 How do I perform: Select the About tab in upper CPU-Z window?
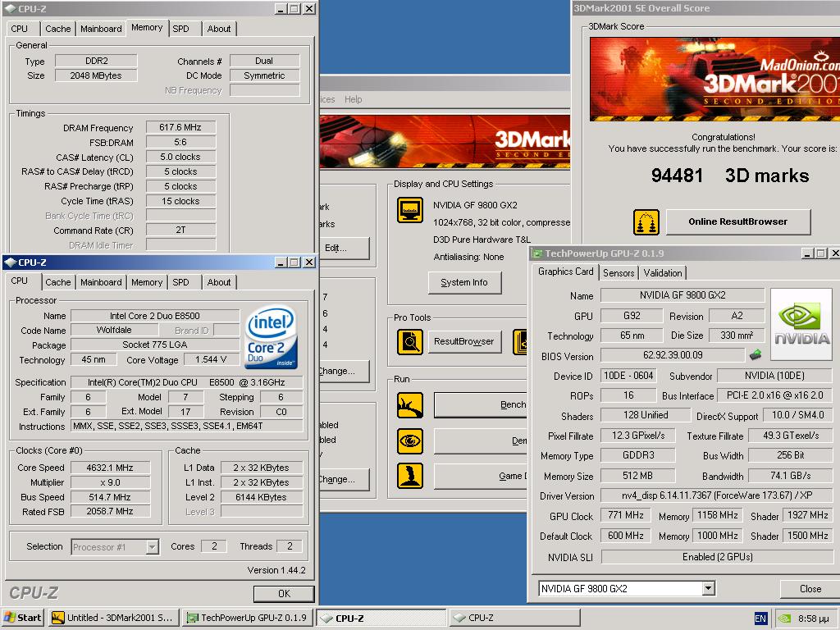(219, 29)
